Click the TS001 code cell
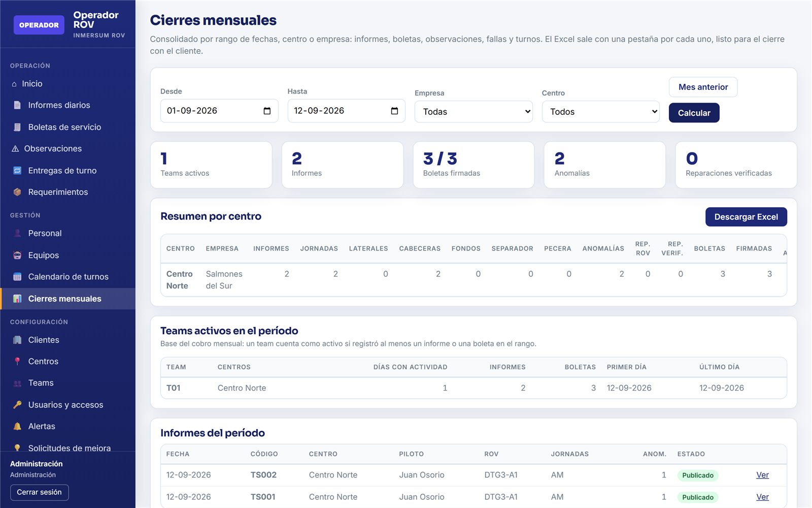The height and width of the screenshot is (508, 812). pyautogui.click(x=263, y=497)
